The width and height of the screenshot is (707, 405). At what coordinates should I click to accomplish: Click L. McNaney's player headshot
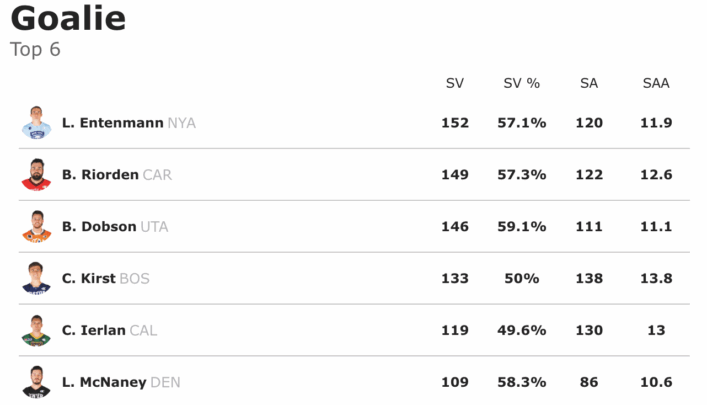pyautogui.click(x=37, y=382)
